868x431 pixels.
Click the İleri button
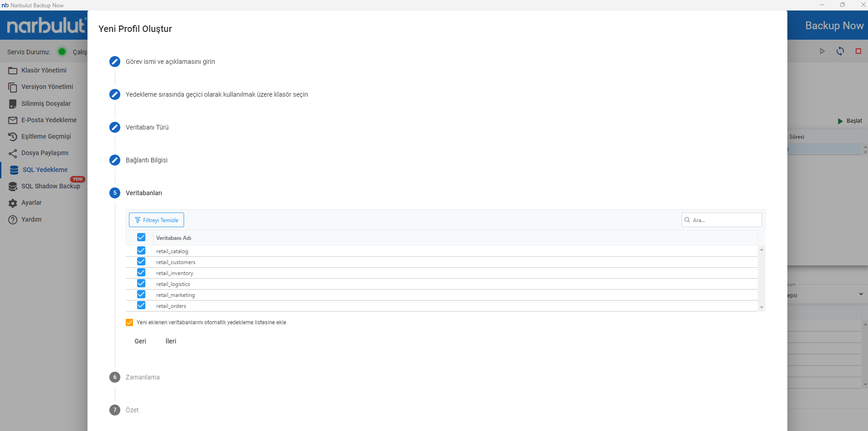pos(171,341)
